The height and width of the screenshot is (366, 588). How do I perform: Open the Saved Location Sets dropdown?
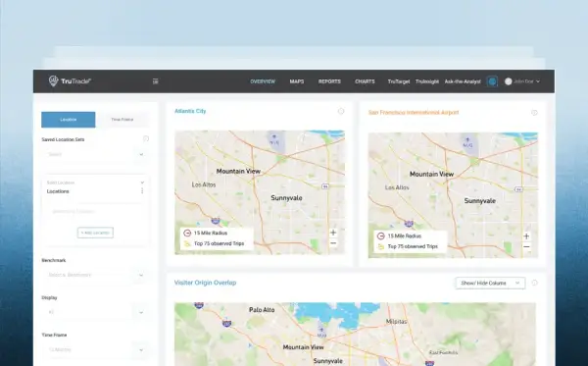click(x=96, y=154)
